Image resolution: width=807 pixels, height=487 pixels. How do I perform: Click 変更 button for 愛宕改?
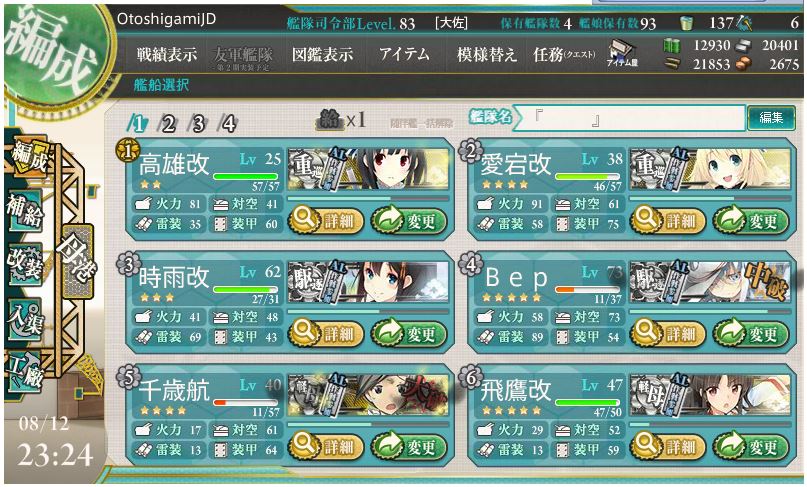click(x=750, y=221)
